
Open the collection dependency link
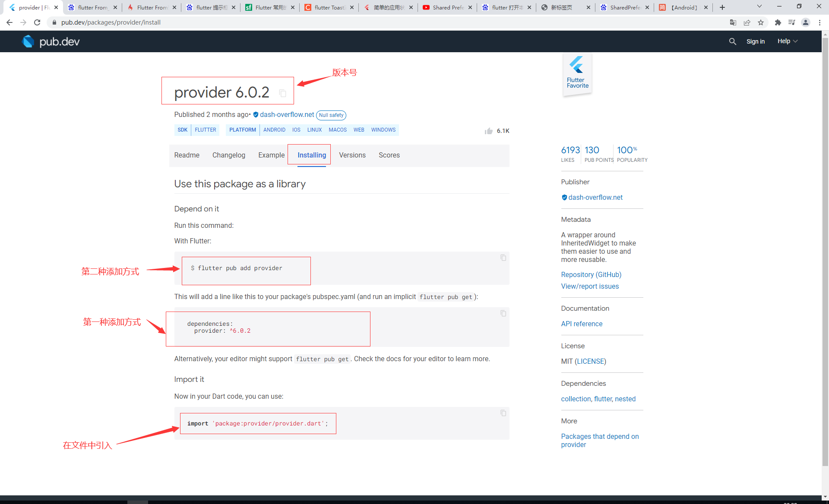point(576,399)
